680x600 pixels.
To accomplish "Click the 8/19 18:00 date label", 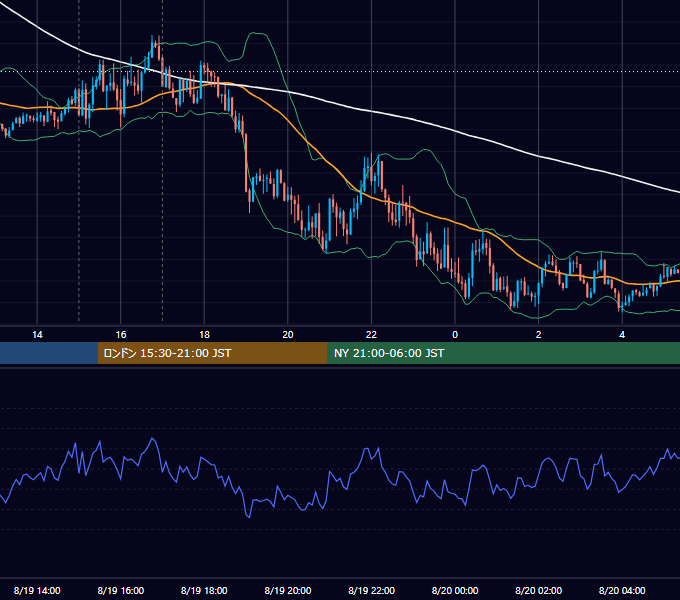I will [204, 590].
